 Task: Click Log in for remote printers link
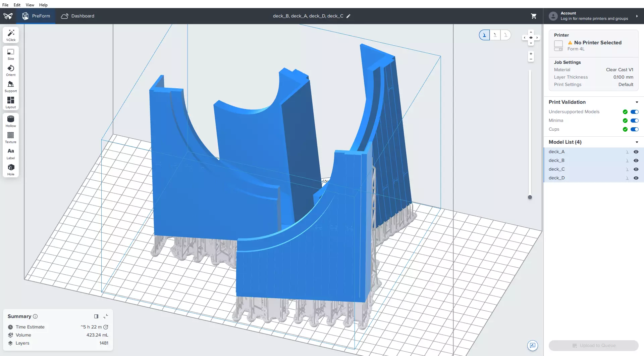point(594,19)
